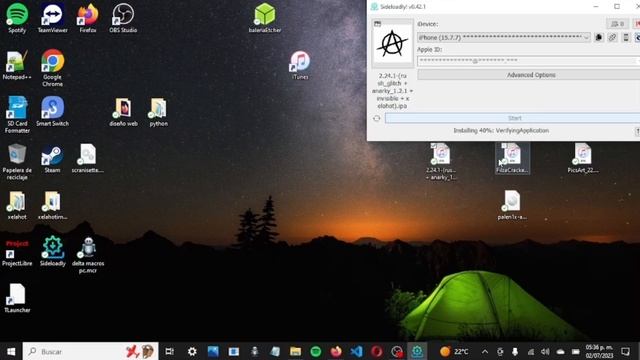Select the PicsArt_22 ipa file

coord(583,158)
